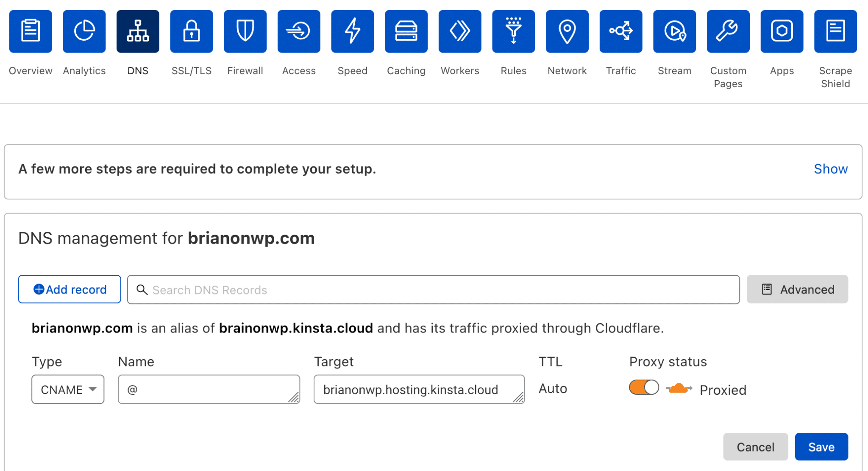This screenshot has width=868, height=471.
Task: Open the Analytics section icon
Action: coord(83,31)
